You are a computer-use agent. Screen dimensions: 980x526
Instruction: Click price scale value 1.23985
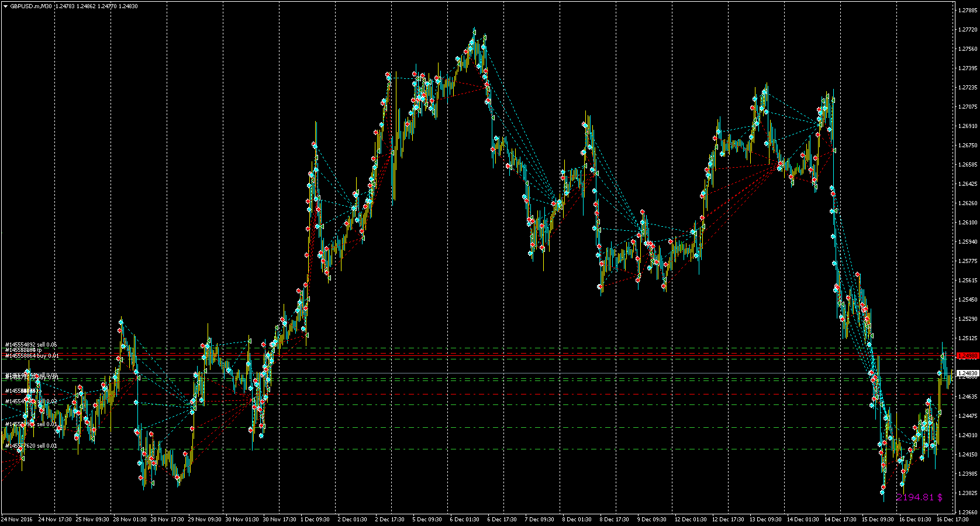(x=969, y=474)
